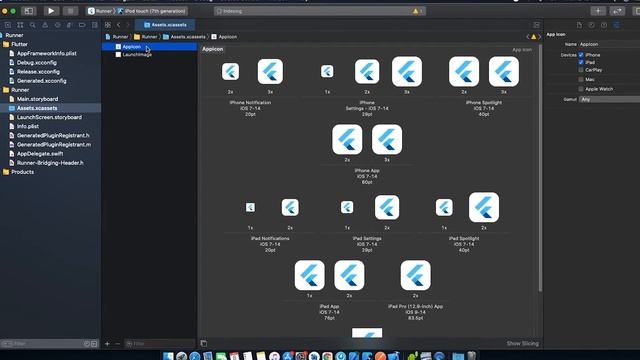
Task: Open the Runner scheme selector
Action: 100,11
